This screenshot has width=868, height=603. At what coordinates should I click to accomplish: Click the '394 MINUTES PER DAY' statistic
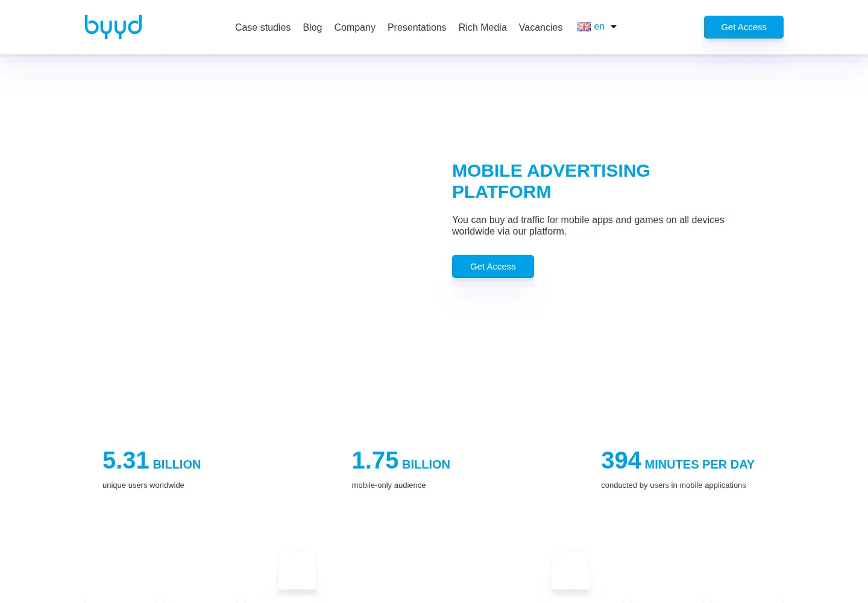(678, 461)
